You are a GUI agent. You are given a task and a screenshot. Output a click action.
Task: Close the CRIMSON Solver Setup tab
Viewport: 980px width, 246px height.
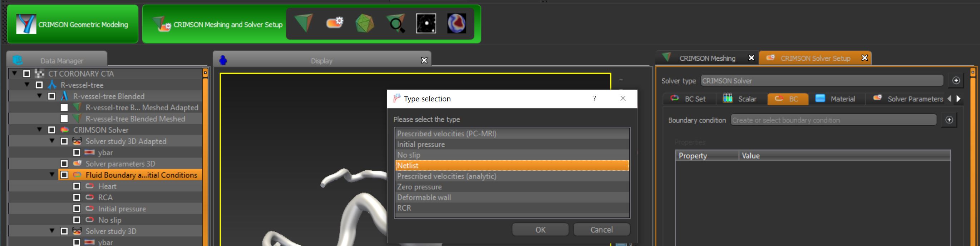865,58
